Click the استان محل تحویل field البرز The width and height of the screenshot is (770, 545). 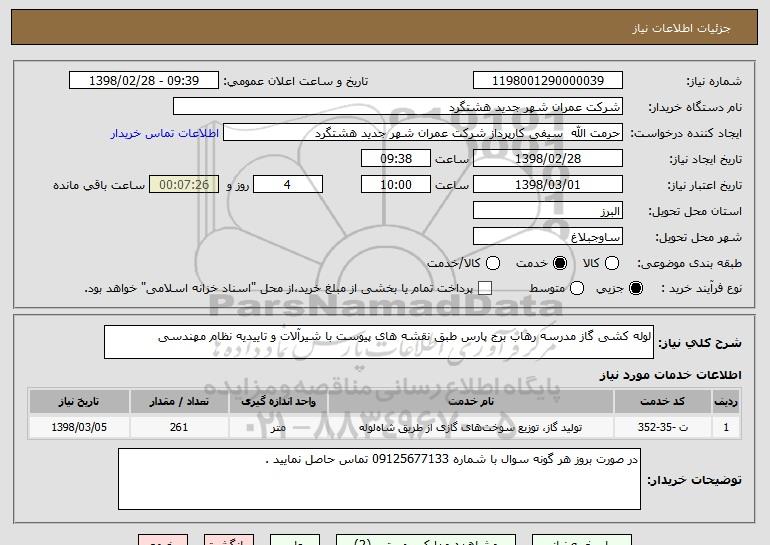coord(548,211)
